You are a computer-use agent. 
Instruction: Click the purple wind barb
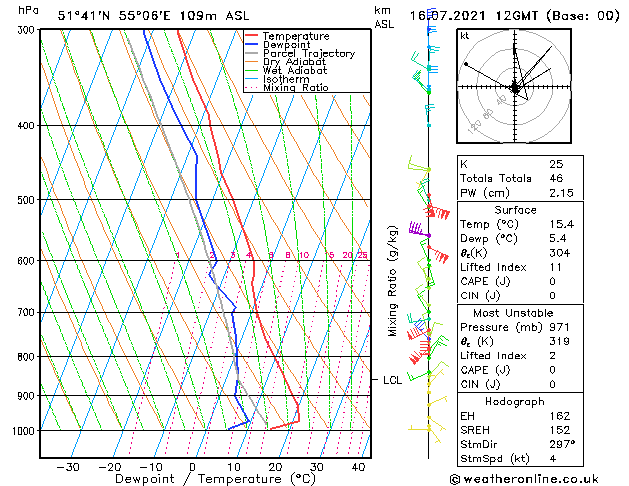[420, 230]
